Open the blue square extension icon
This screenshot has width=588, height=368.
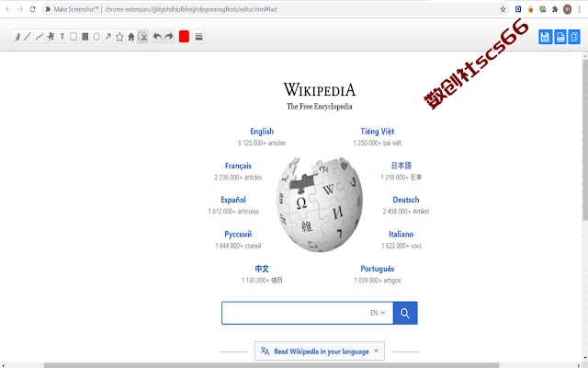click(518, 9)
